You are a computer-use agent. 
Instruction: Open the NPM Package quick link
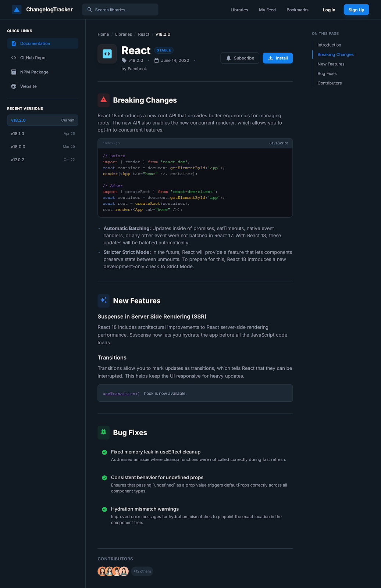tap(34, 72)
